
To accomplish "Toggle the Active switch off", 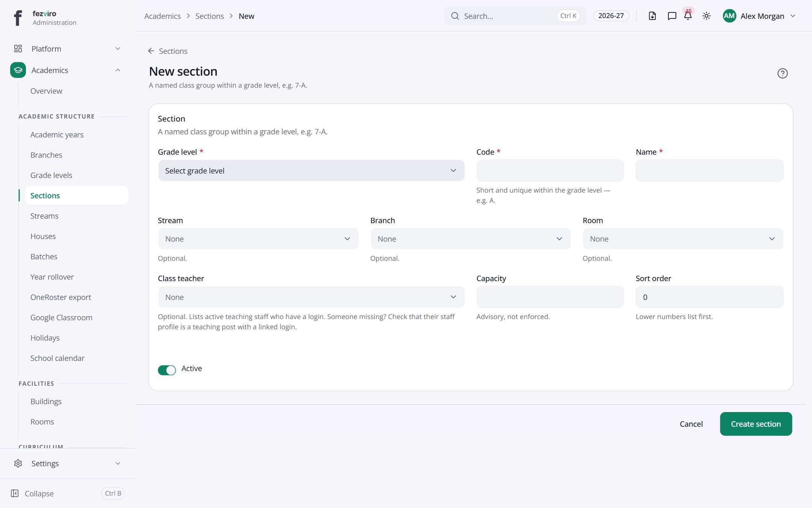I will (167, 370).
